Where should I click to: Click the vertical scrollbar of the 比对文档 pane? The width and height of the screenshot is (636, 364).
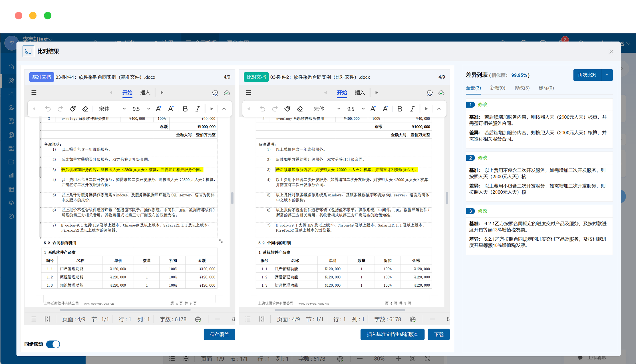point(447,198)
